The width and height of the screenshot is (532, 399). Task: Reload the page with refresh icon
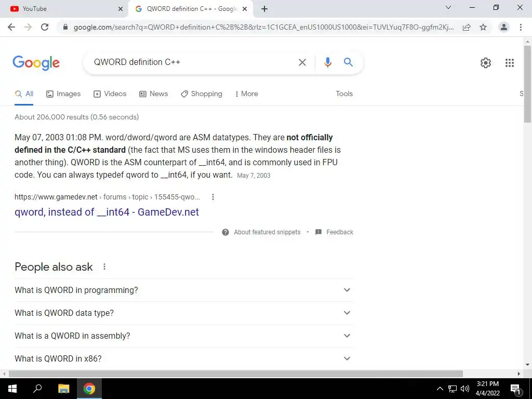(45, 27)
